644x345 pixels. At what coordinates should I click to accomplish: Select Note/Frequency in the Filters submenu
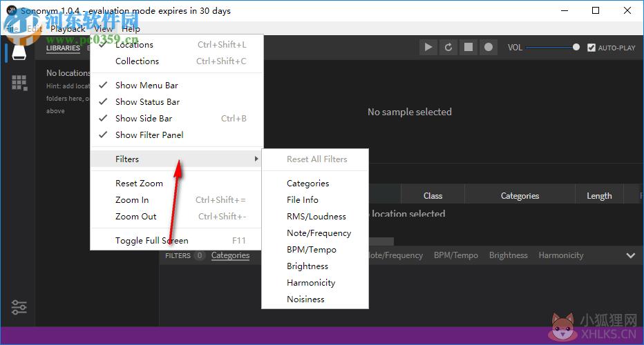coord(315,233)
